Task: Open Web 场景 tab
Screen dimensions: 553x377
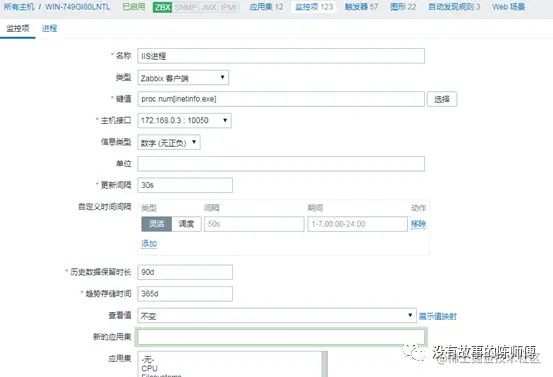Action: pyautogui.click(x=509, y=7)
